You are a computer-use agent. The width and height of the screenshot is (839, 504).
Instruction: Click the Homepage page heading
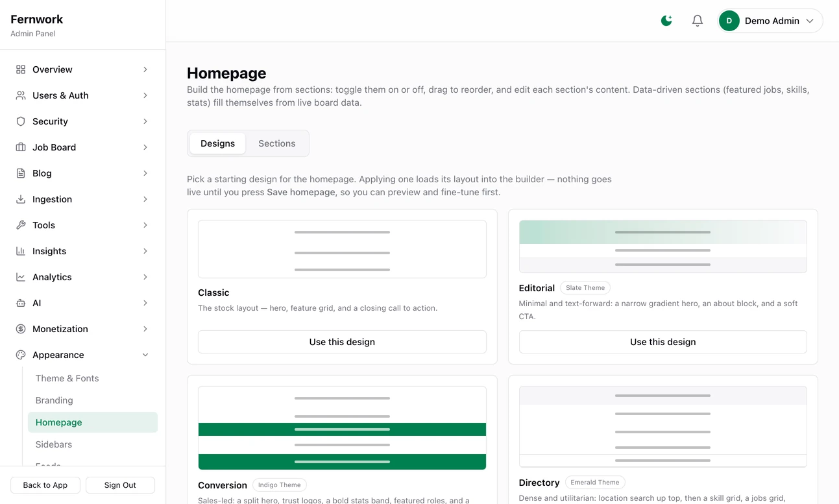pos(226,73)
